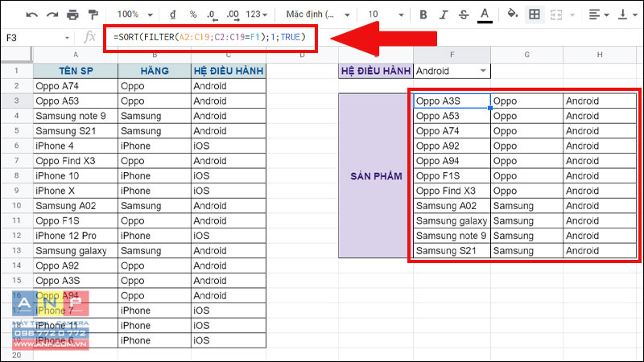Toggle italic formatting
The height and width of the screenshot is (362, 644).
point(444,14)
